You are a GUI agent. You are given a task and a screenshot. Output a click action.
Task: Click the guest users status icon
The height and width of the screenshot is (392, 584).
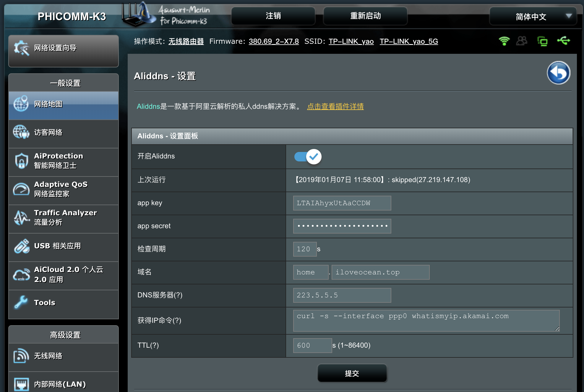click(x=522, y=41)
